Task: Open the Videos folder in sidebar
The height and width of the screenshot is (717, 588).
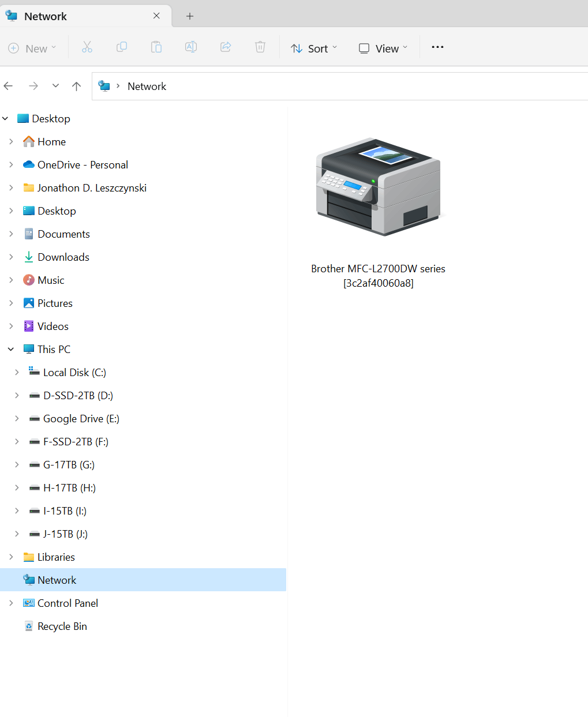Action: (x=53, y=326)
